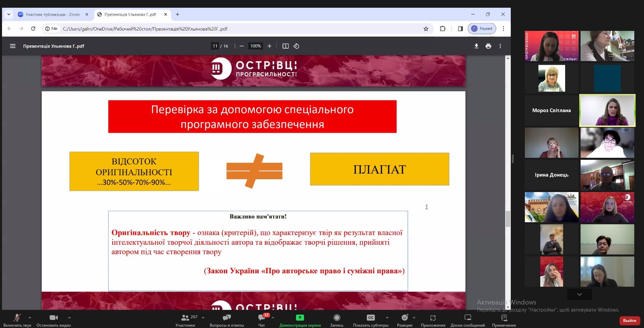Open Доски сообщений whiteboards

point(468,320)
